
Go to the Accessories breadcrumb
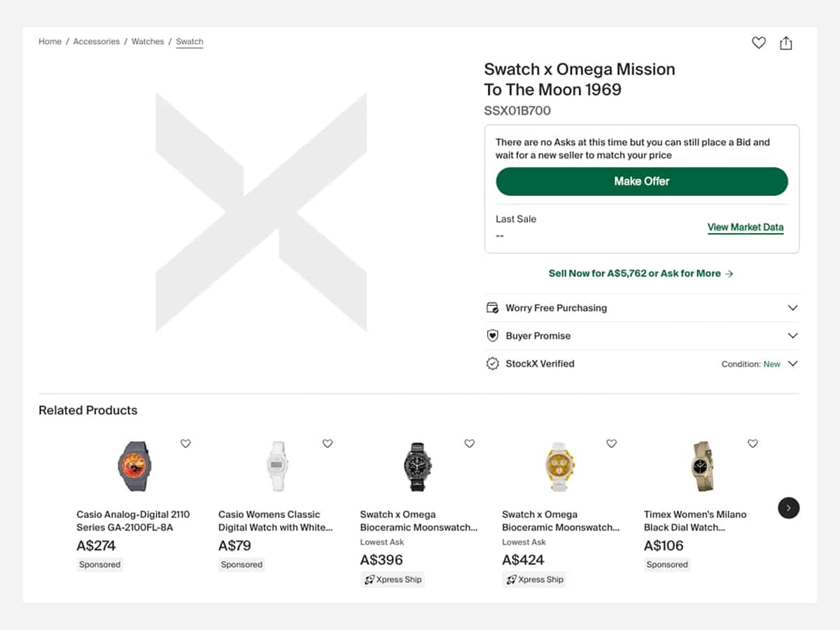[x=97, y=41]
